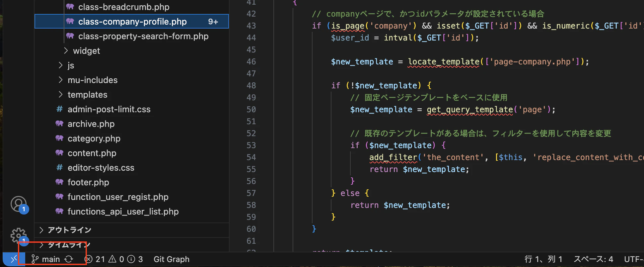
Task: Click the CSS icon of editor-styles.css
Action: tap(59, 168)
